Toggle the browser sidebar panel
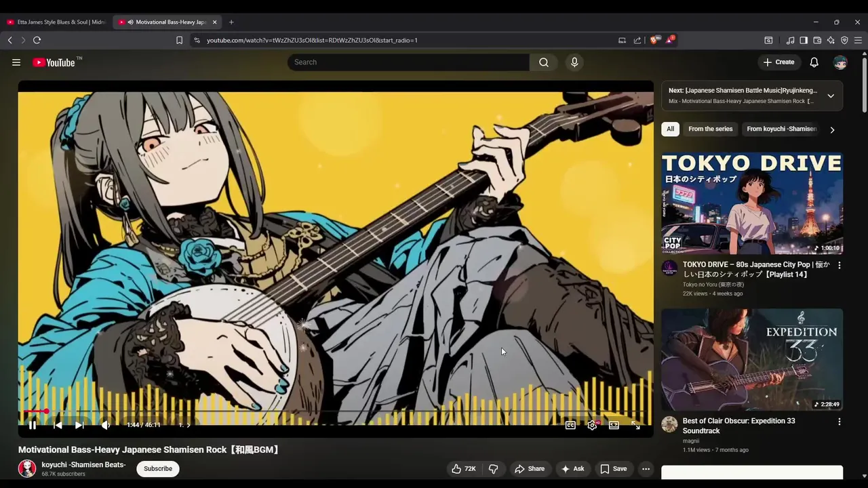Image resolution: width=868 pixels, height=488 pixels. (804, 40)
